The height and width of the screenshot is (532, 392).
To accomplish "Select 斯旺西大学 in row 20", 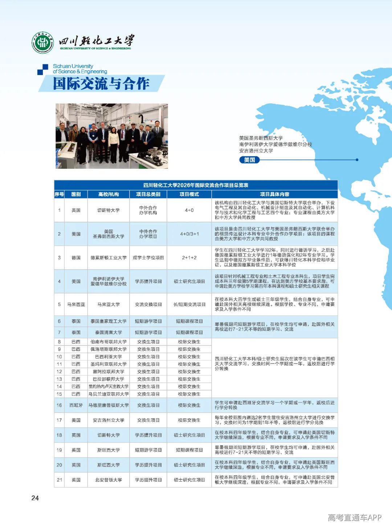I will tap(109, 465).
